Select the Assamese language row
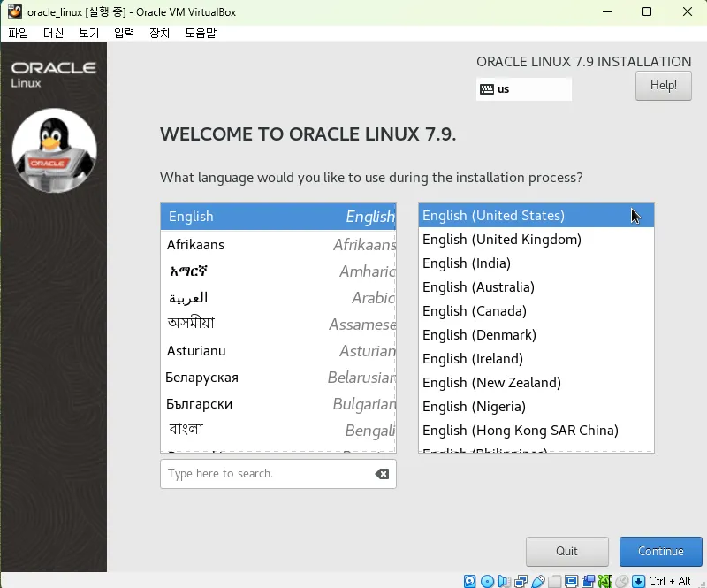The image size is (707, 588). pyautogui.click(x=278, y=324)
